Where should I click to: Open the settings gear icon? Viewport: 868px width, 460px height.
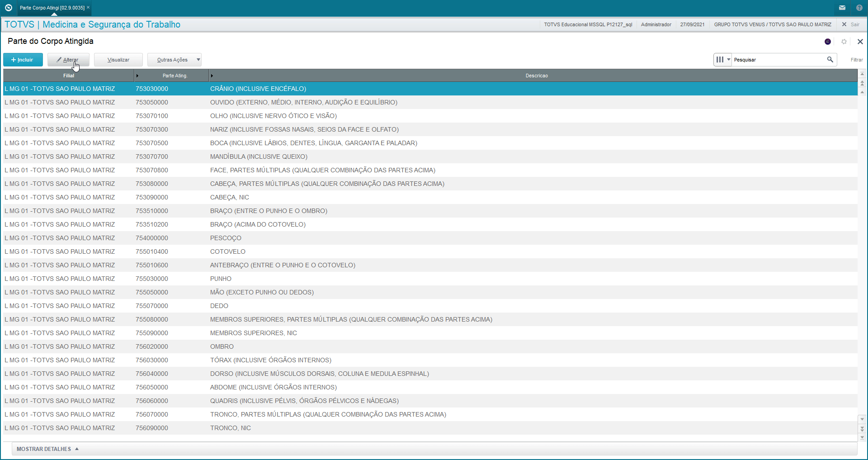point(844,42)
